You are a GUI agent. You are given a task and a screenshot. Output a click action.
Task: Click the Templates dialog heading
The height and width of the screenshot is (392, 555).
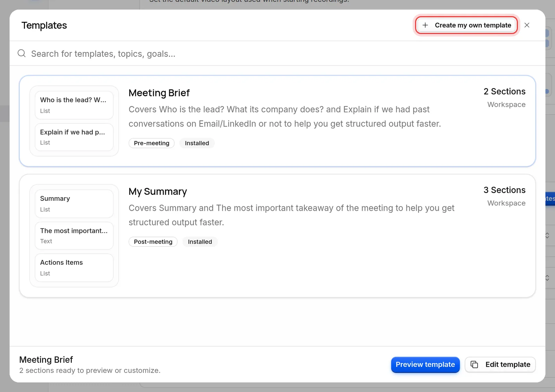(44, 25)
